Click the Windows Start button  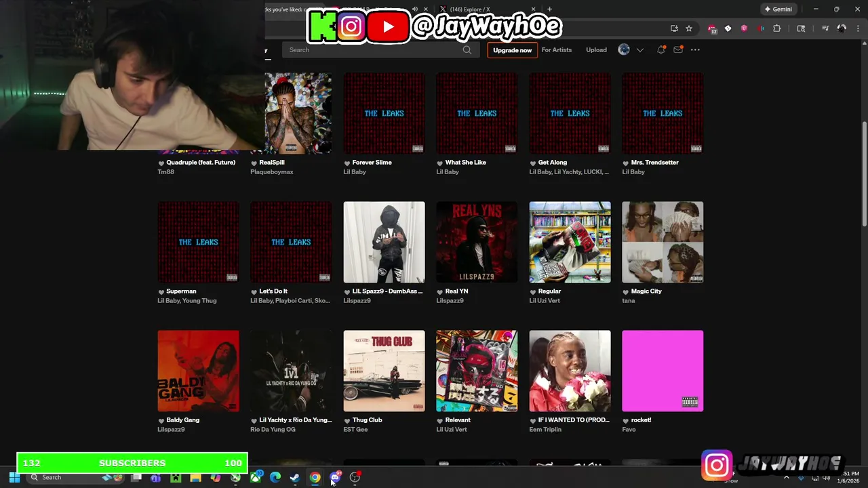click(x=14, y=477)
